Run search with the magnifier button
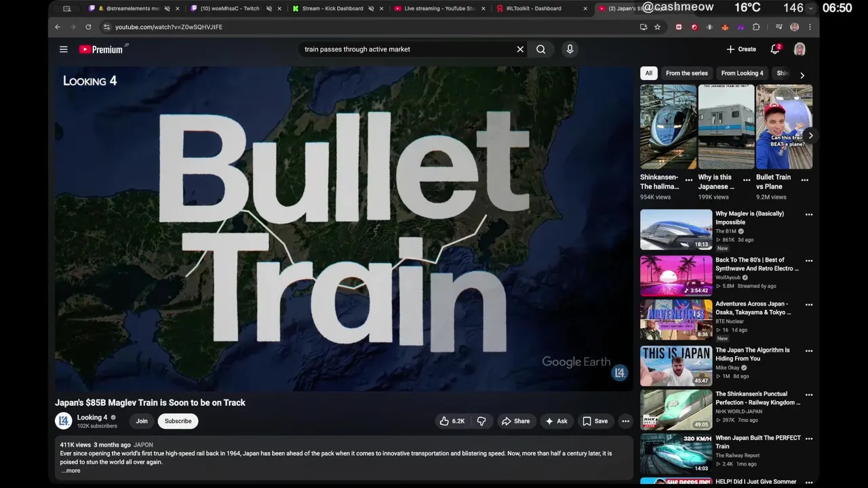868x488 pixels. click(540, 49)
